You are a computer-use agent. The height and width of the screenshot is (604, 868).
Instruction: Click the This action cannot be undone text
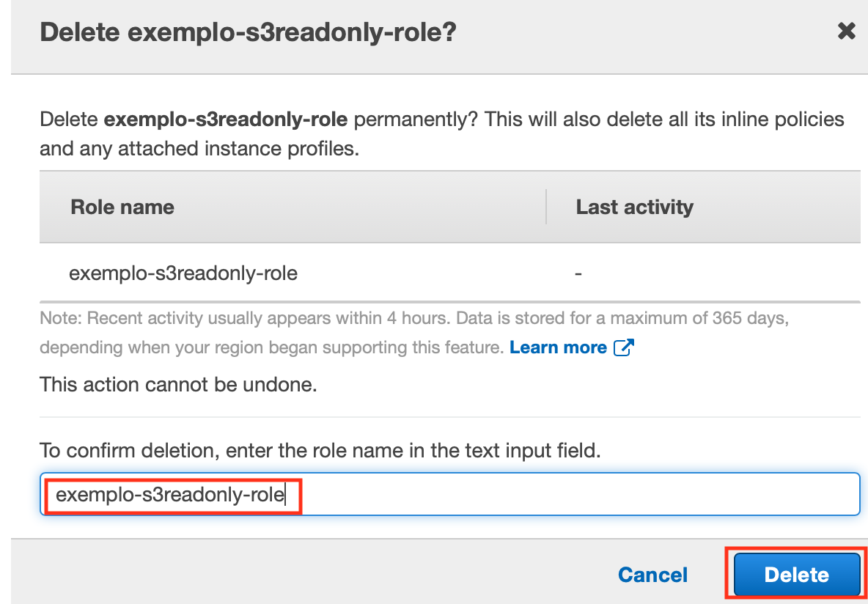click(178, 383)
